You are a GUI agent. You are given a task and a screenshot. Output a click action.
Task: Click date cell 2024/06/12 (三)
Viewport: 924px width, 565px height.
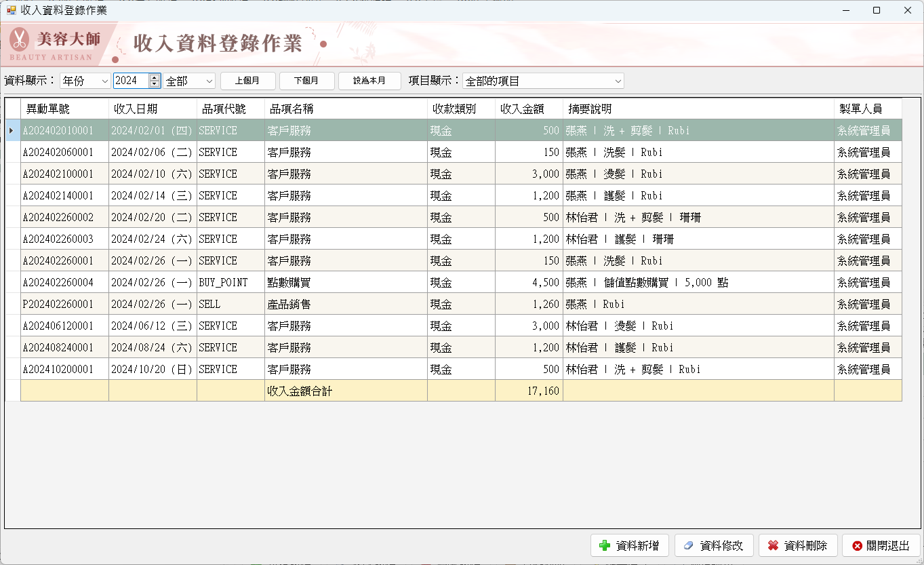tap(153, 326)
